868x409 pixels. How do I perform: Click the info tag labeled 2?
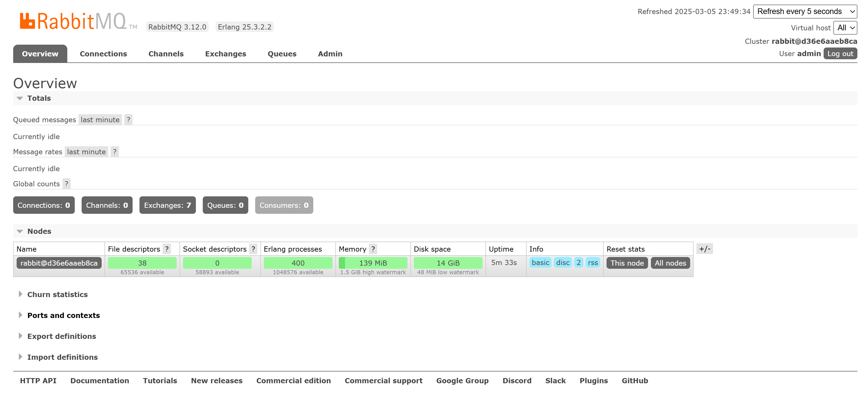(578, 262)
